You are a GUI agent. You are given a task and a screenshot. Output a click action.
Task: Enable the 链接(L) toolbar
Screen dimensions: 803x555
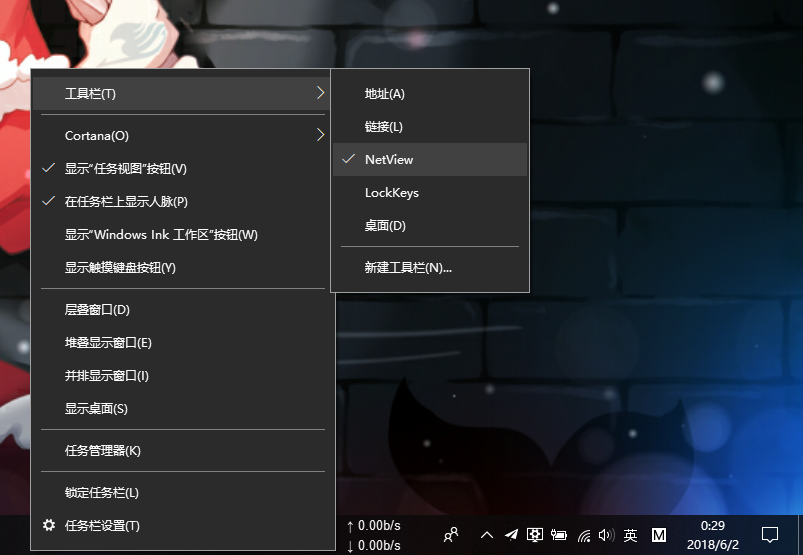point(430,126)
